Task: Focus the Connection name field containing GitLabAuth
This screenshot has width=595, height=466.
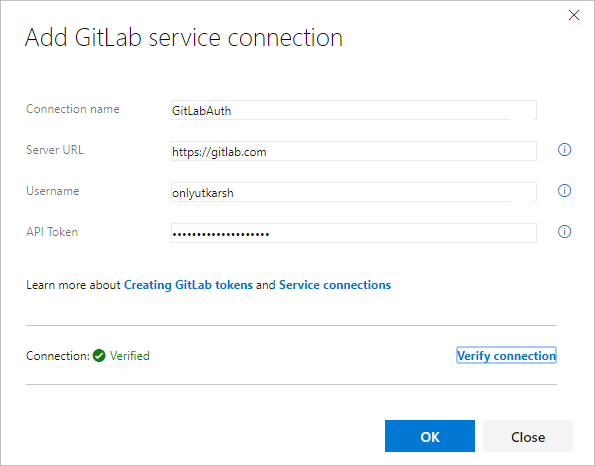Action: pyautogui.click(x=354, y=110)
